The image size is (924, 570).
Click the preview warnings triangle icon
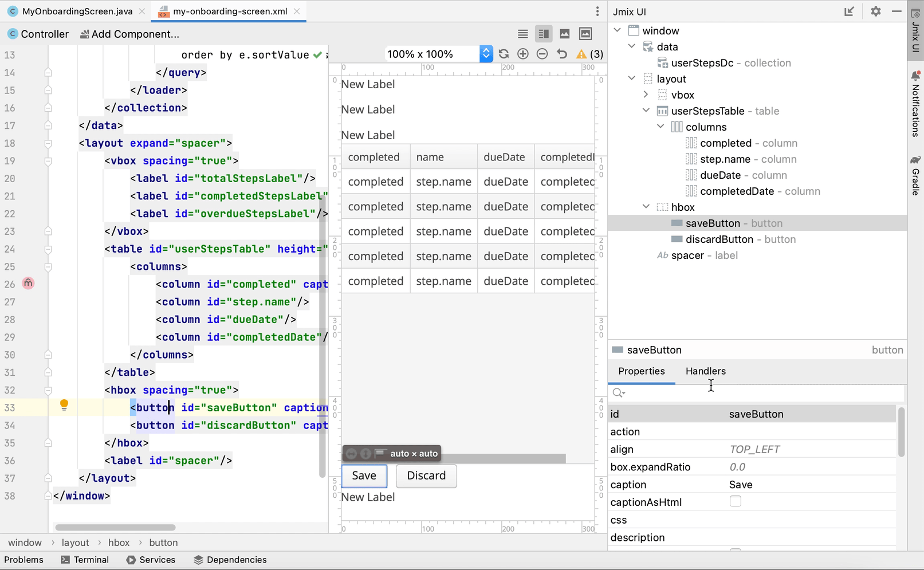581,54
